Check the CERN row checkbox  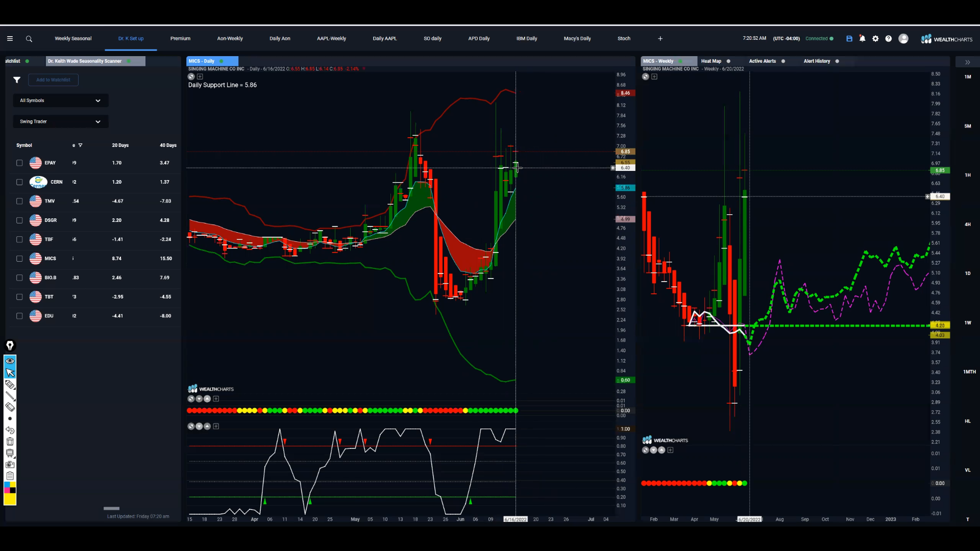coord(19,182)
